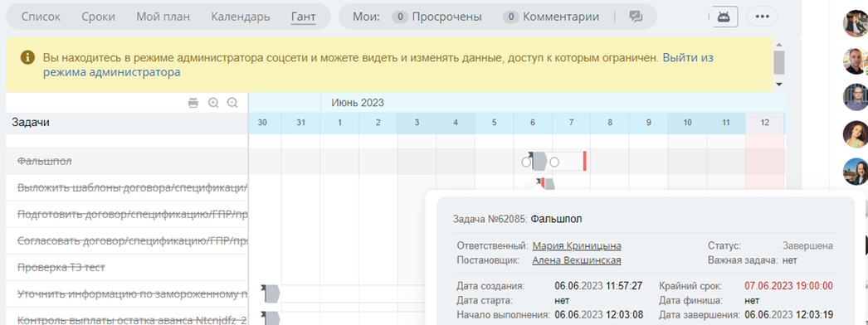This screenshot has height=325, width=868.
Task: Click the Июнь 2023 month header
Action: [358, 103]
